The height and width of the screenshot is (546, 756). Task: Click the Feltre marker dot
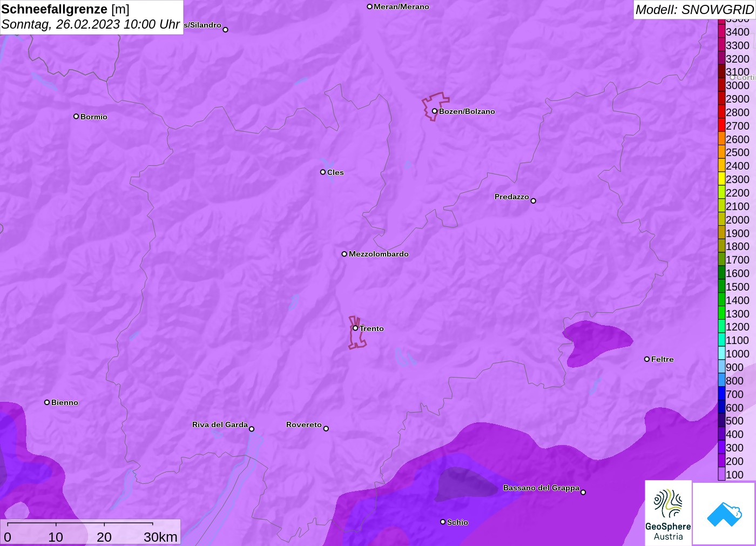[647, 359]
